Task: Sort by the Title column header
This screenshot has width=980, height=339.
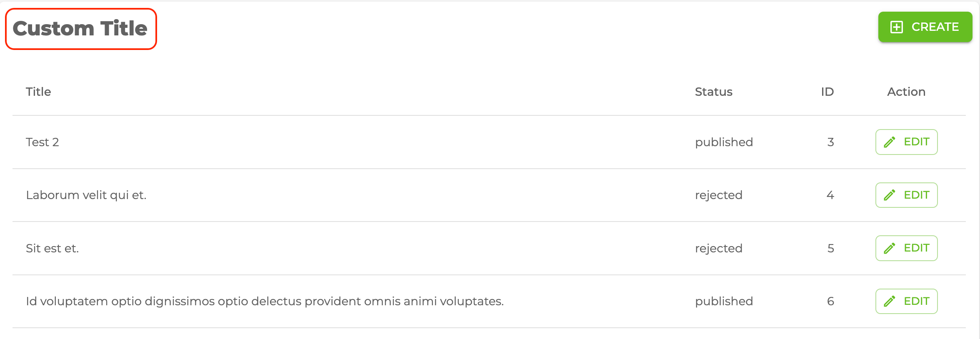Action: pos(38,92)
